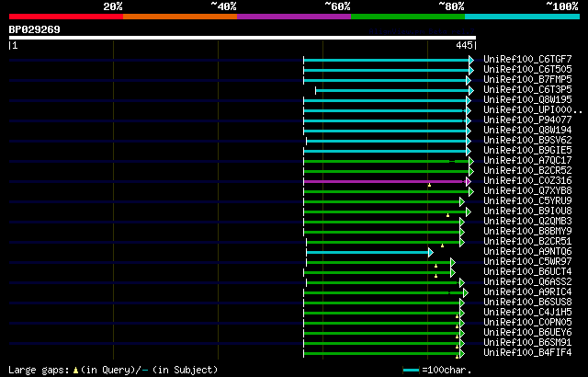Open the UniRef100_B7FMP5 hit label
The height and width of the screenshot is (377, 588).
[x=527, y=79]
